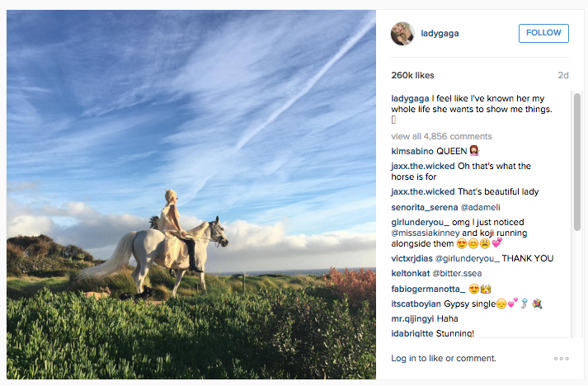The width and height of the screenshot is (588, 386).
Task: Visit itscatboyian commenter profile
Action: point(416,304)
